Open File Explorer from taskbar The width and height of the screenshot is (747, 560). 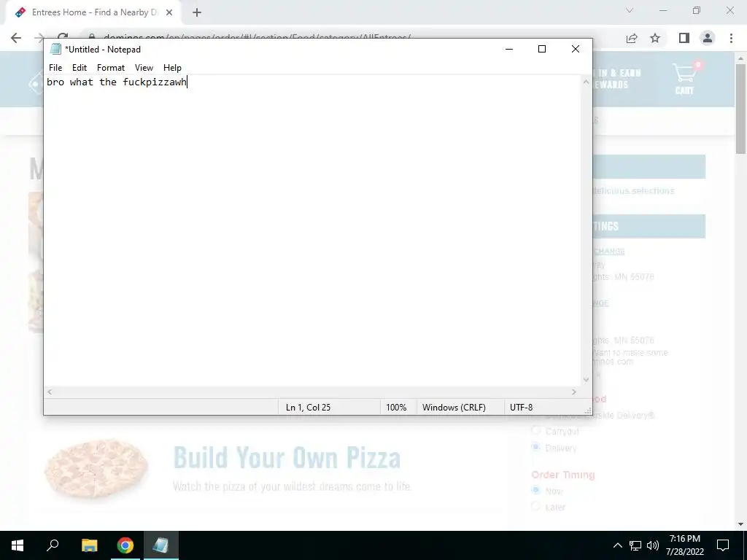click(89, 545)
